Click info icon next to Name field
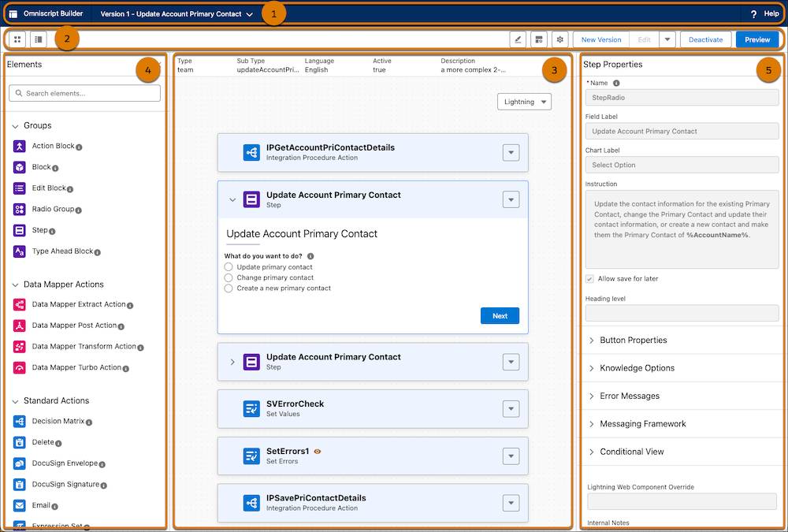 point(616,83)
